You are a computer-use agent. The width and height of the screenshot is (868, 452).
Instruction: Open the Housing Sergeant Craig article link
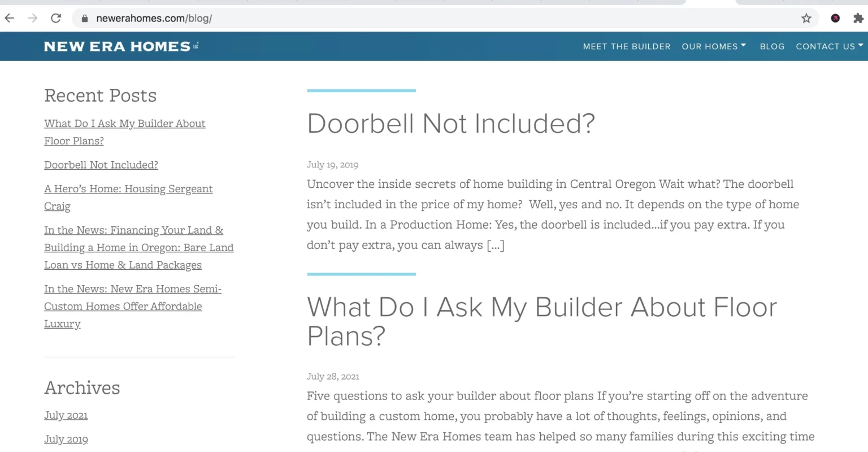[x=128, y=197]
